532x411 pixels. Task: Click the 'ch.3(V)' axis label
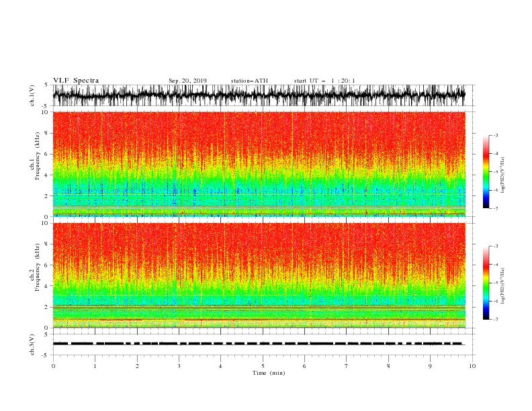tap(32, 345)
